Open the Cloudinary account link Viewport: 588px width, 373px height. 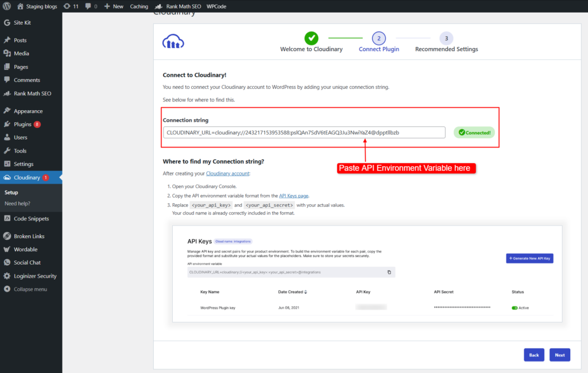tap(227, 173)
